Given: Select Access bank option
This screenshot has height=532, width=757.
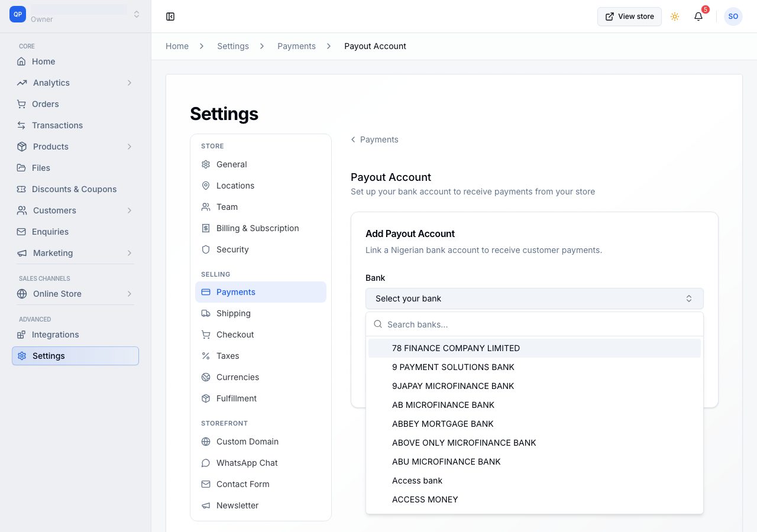Looking at the screenshot, I should click(x=535, y=481).
